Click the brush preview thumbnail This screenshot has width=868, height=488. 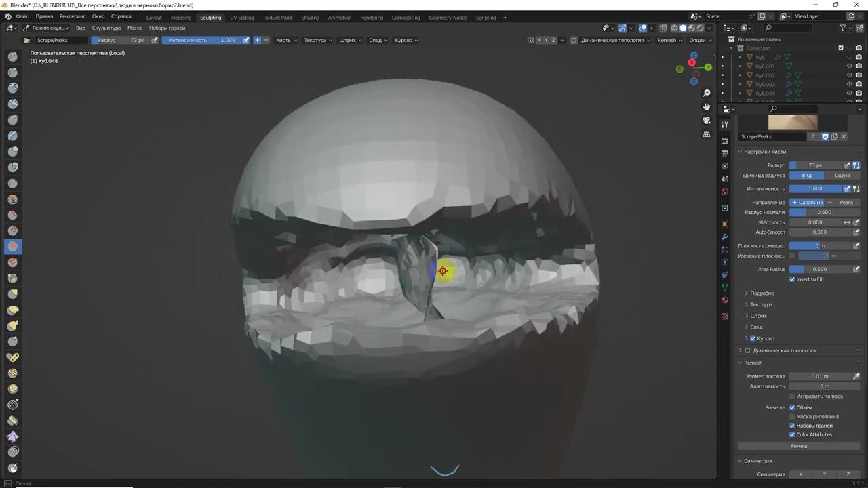792,122
